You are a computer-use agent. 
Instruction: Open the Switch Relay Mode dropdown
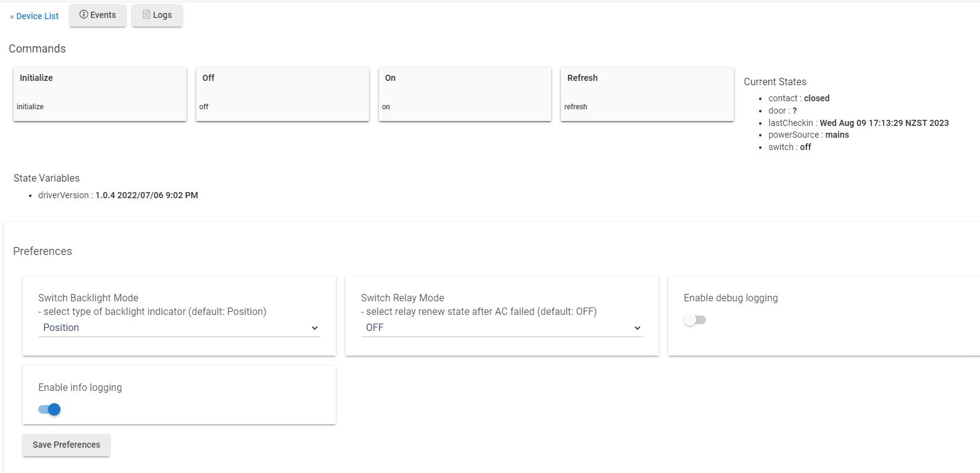point(501,328)
